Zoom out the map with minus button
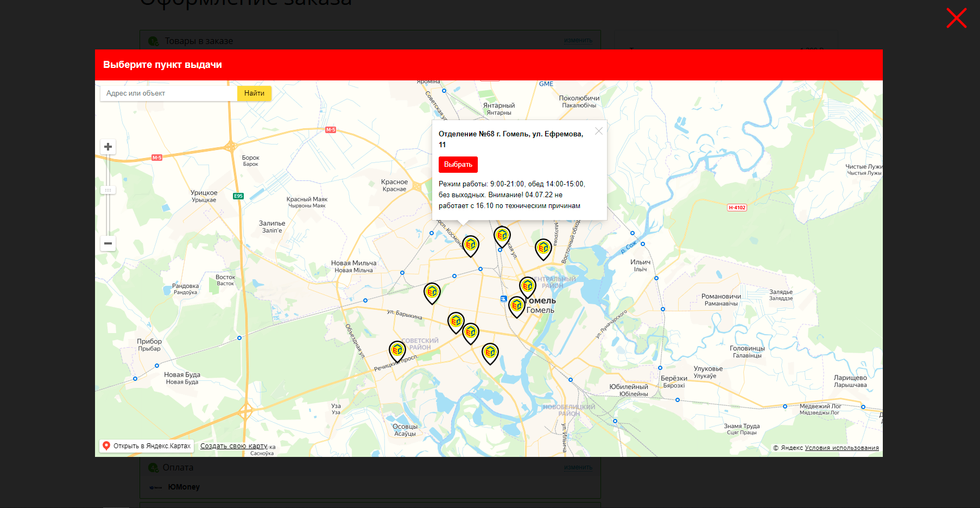980x508 pixels. (x=108, y=243)
